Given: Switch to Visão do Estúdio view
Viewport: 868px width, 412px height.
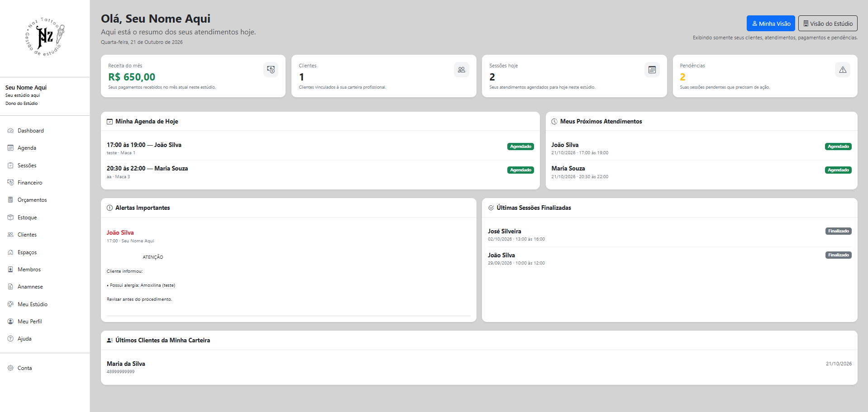Looking at the screenshot, I should (828, 24).
